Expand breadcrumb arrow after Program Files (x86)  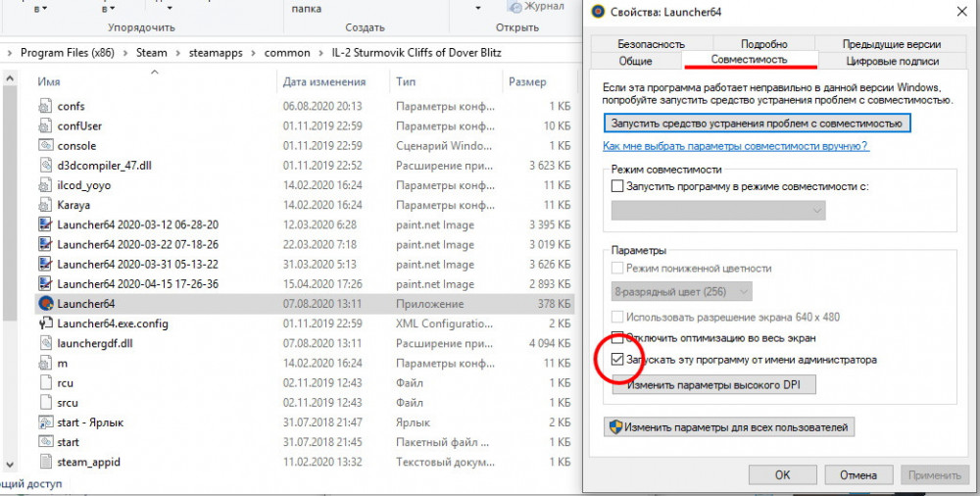[125, 53]
